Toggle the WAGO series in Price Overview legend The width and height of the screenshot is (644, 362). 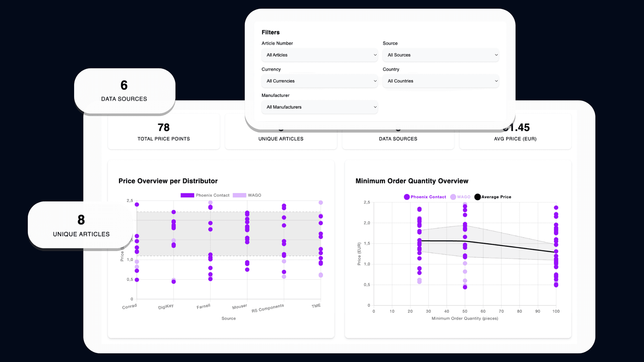[239, 195]
